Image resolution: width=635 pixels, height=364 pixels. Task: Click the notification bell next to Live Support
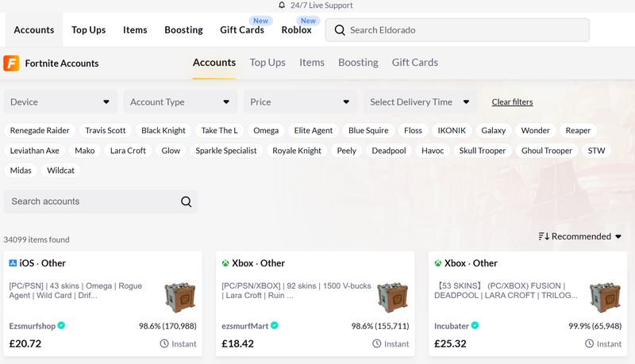(282, 6)
